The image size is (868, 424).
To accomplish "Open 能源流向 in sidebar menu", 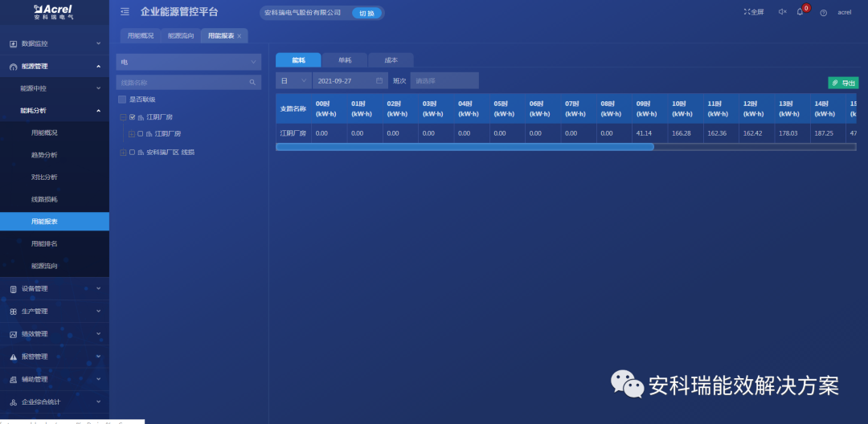I will [44, 266].
